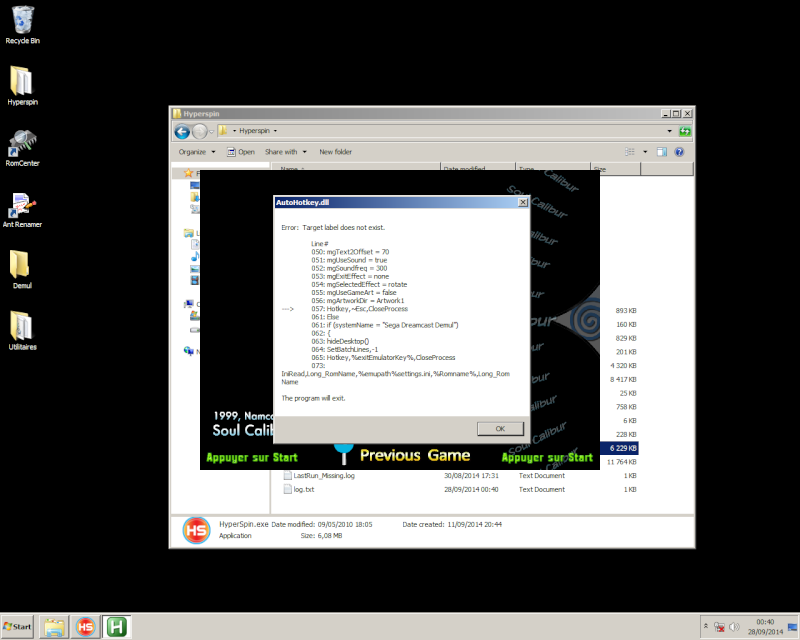The height and width of the screenshot is (640, 800).
Task: Change the view icon in Explorer
Action: tap(630, 152)
